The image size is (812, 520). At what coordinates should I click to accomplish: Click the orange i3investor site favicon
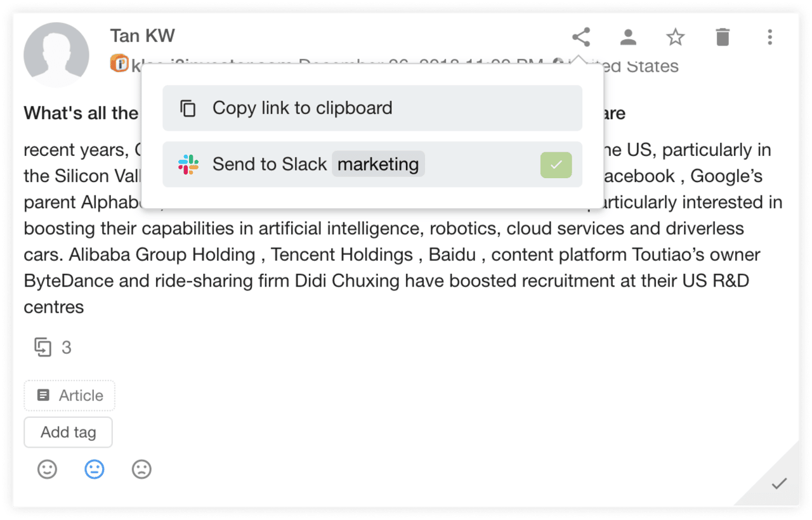119,64
